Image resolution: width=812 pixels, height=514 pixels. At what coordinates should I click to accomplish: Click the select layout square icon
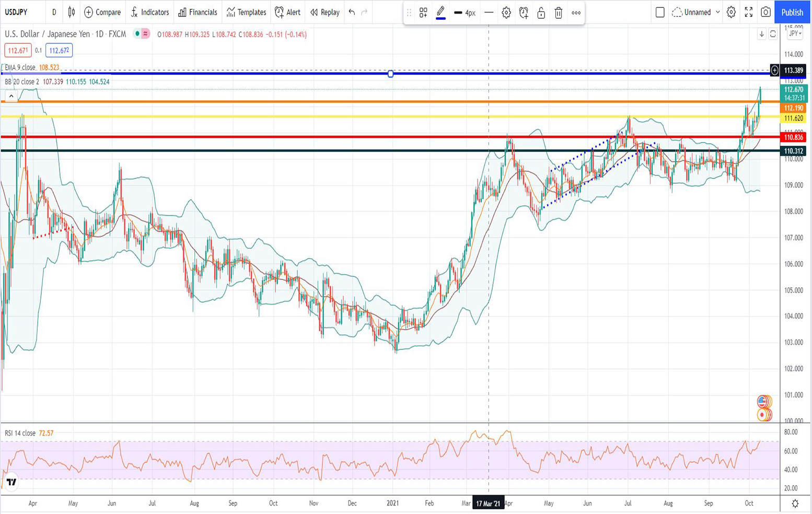(660, 12)
